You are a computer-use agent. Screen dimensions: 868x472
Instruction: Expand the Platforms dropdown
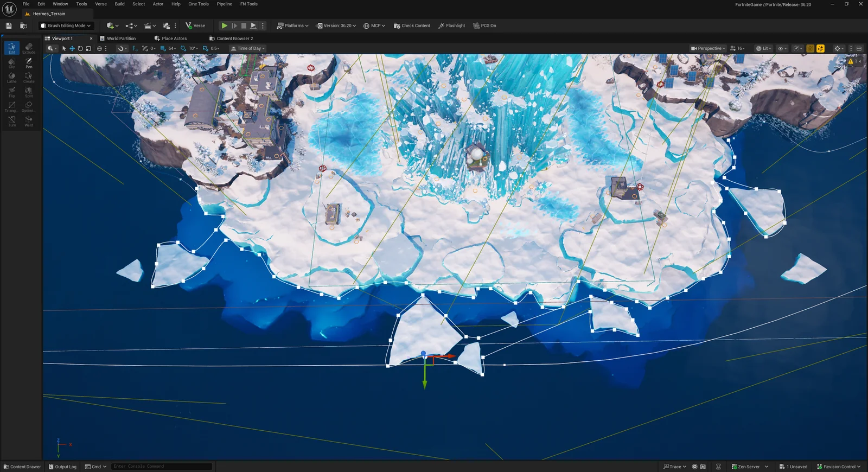(292, 25)
